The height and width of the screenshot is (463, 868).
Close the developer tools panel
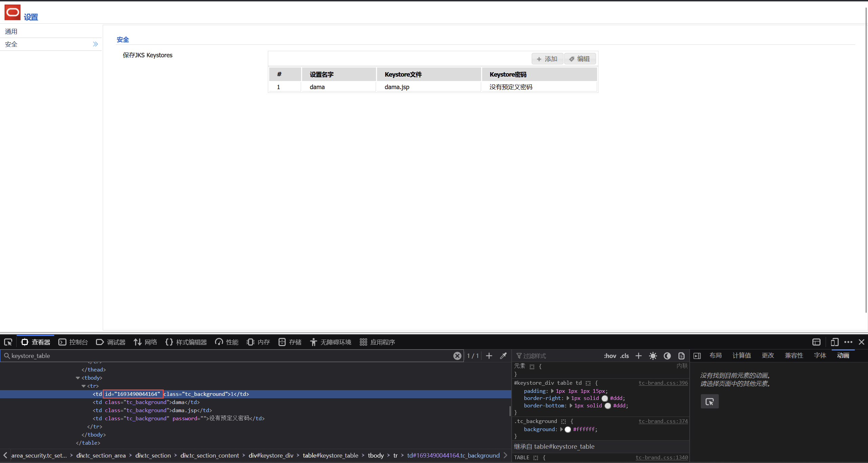click(862, 342)
